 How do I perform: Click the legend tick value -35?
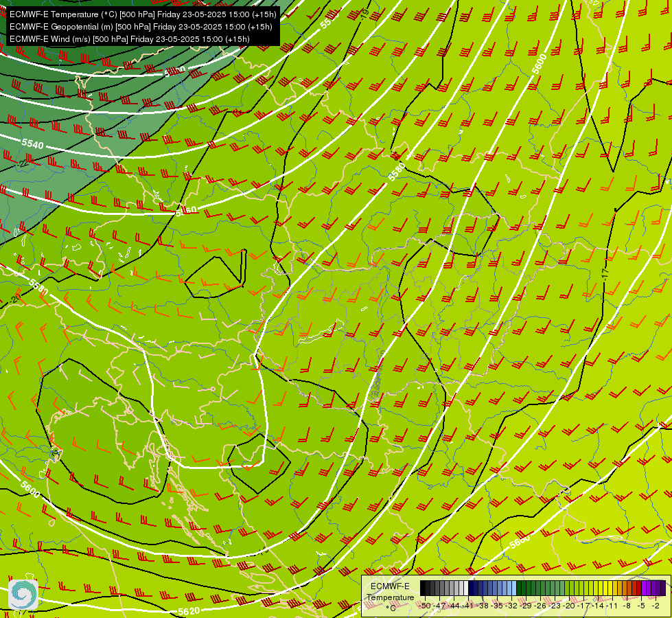[497, 606]
